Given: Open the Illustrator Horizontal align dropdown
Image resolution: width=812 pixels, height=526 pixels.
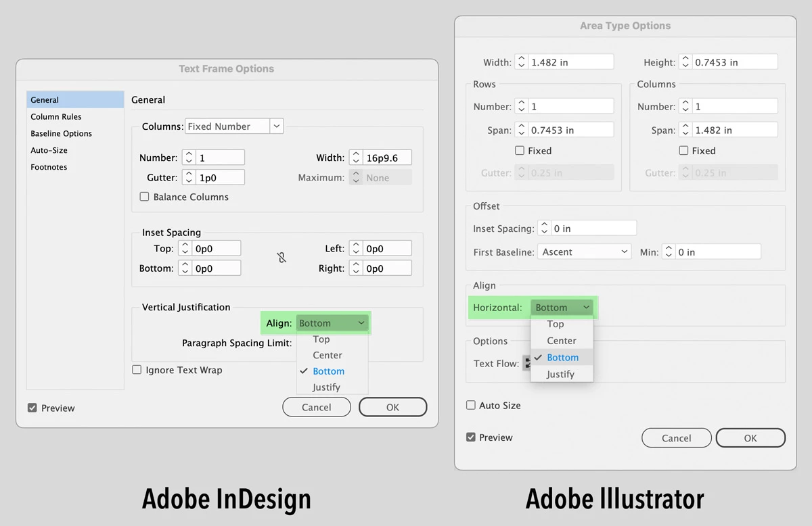Looking at the screenshot, I should coord(562,308).
